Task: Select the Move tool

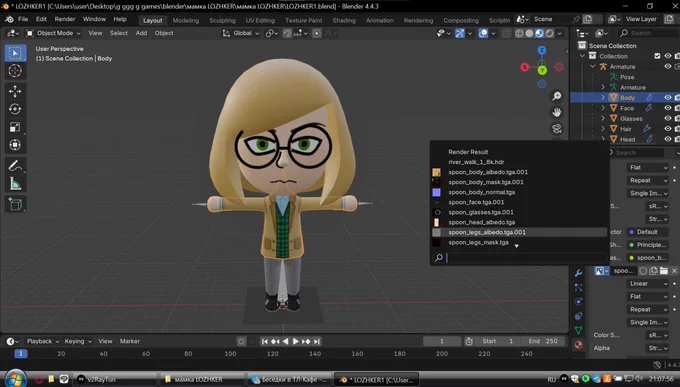Action: 15,91
